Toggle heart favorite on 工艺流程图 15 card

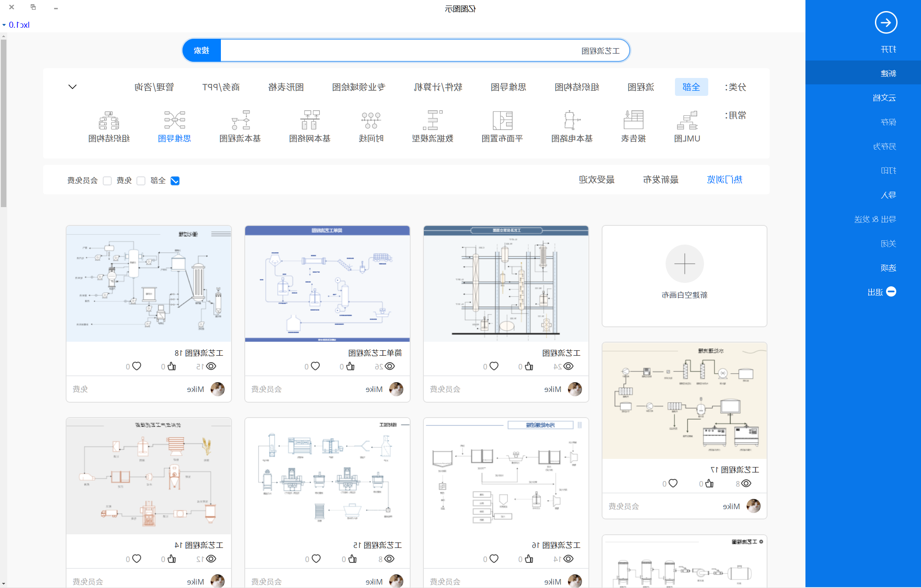click(316, 559)
